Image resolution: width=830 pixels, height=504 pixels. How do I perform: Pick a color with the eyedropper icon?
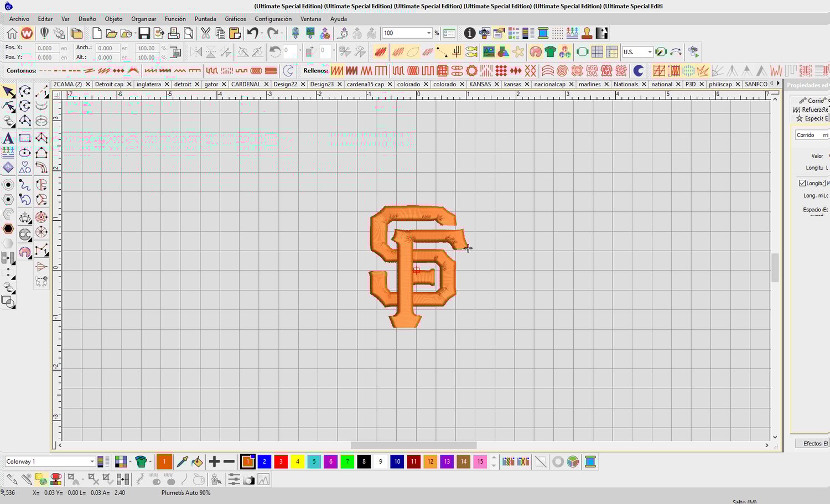click(181, 461)
